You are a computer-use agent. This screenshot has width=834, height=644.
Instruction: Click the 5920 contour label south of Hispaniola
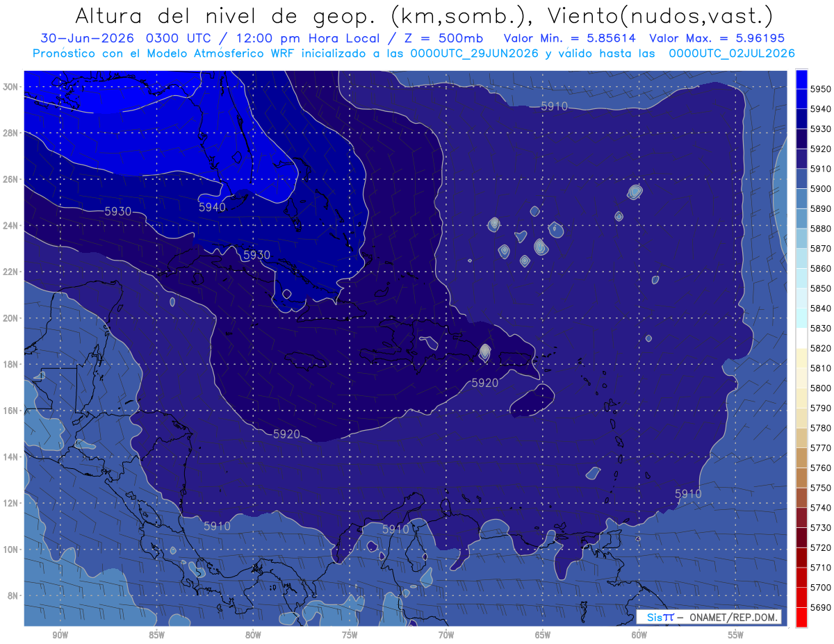pyautogui.click(x=485, y=383)
